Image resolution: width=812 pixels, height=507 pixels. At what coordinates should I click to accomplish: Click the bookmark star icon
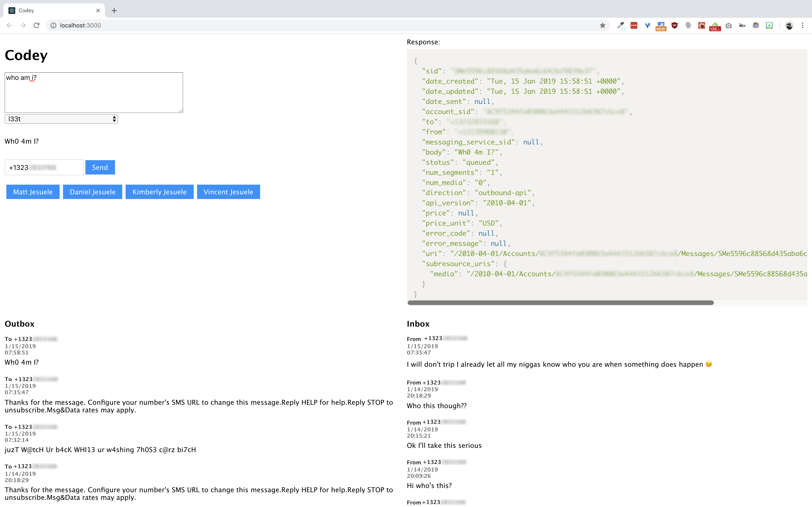[603, 26]
